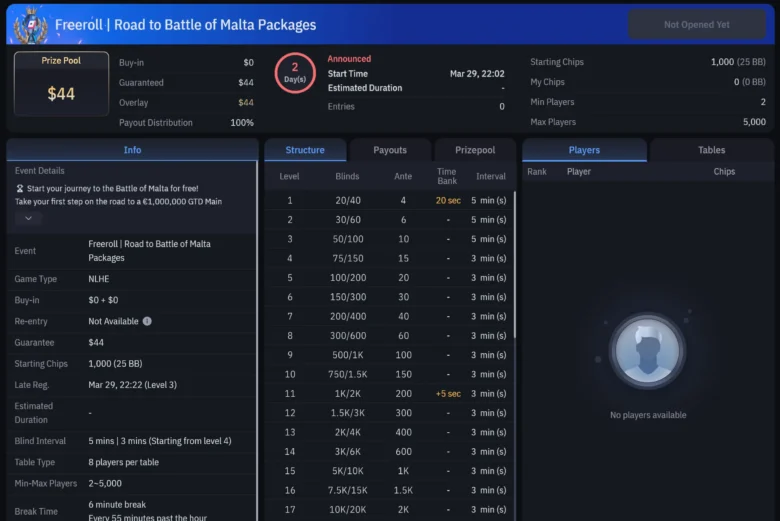Click Max Players 5,000 value
The image size is (780, 521).
tap(754, 122)
